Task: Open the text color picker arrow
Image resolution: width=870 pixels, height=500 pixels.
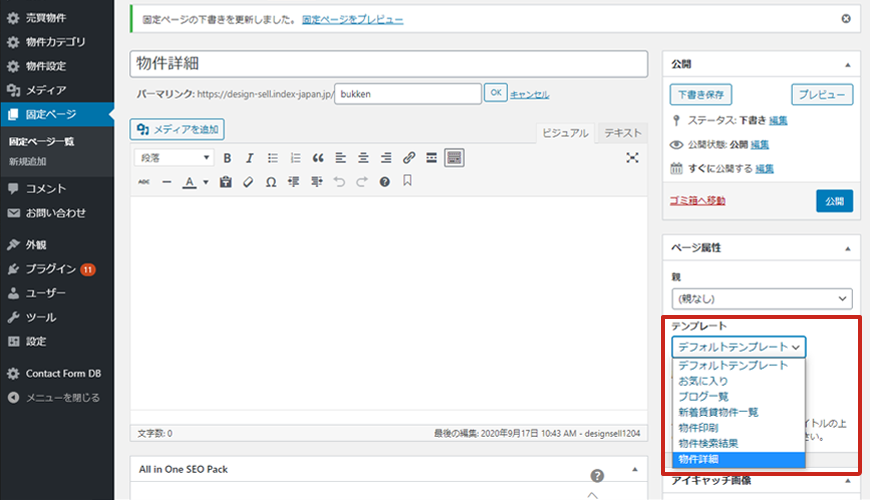Action: click(205, 182)
